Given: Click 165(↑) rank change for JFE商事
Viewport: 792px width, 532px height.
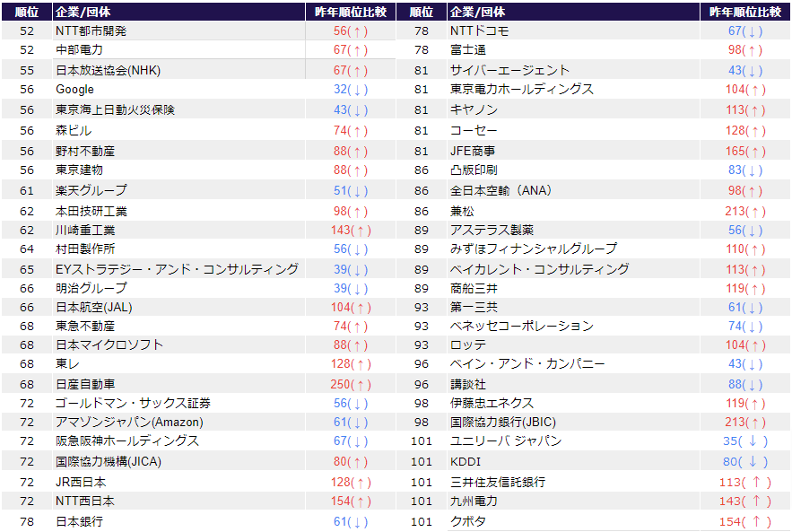Looking at the screenshot, I should [x=745, y=152].
